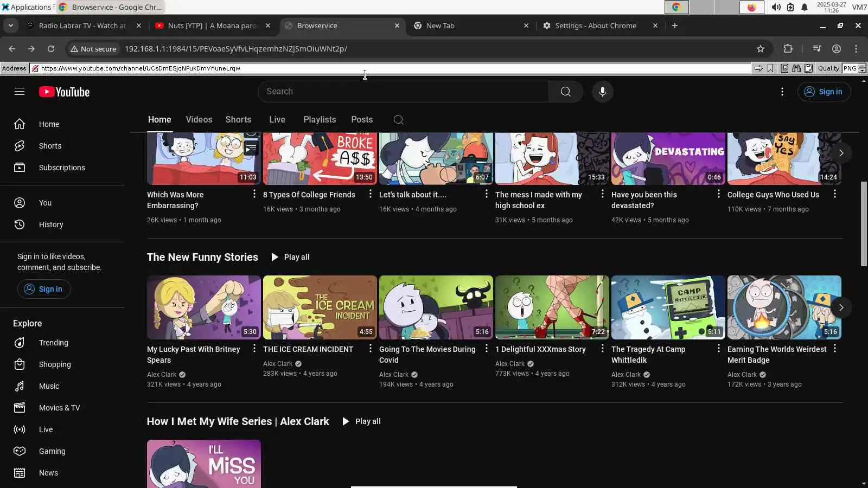
Task: Open YouTube settings three-dot menu beside Sign in
Action: (782, 92)
